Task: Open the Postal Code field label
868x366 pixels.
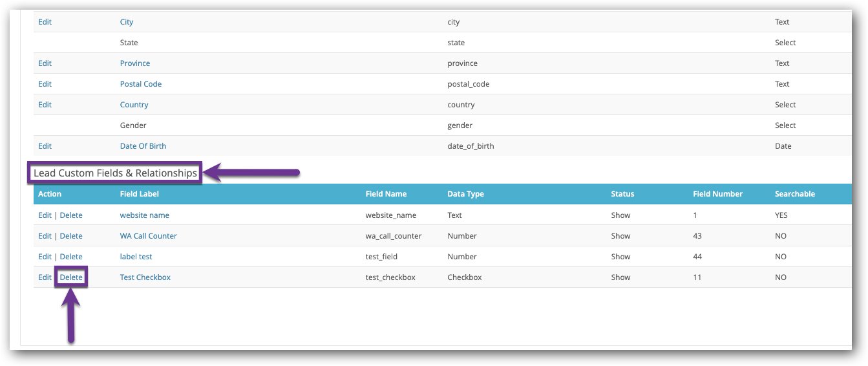Action: (140, 84)
